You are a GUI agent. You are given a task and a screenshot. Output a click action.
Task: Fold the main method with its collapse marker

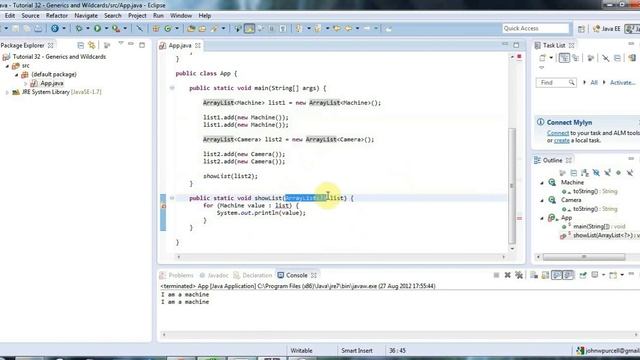(172, 88)
